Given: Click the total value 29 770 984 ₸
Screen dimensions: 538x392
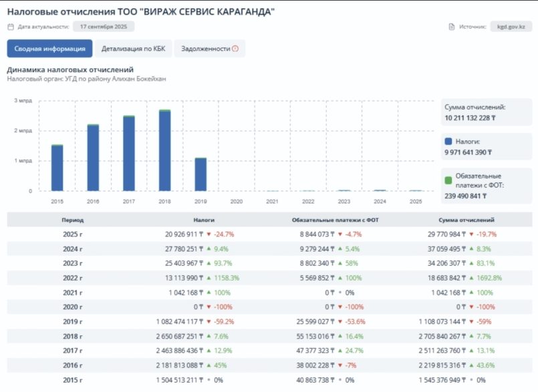Looking at the screenshot, I should 446,234.
